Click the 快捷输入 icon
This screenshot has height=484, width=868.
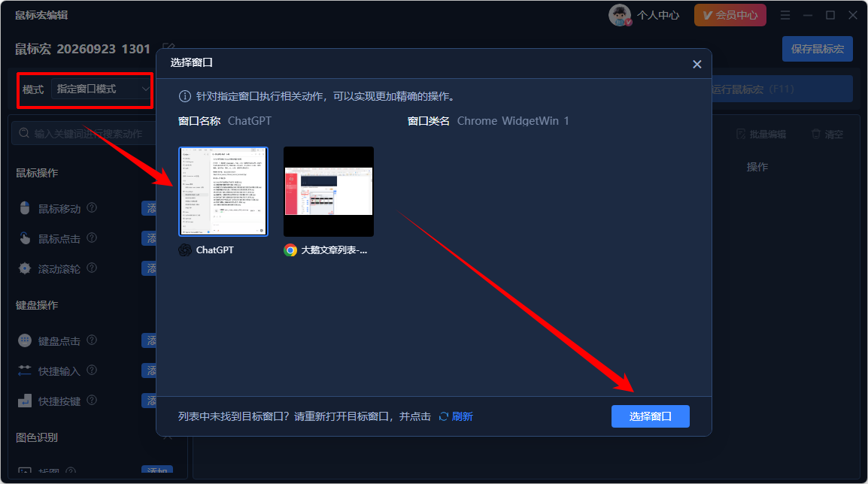click(x=25, y=371)
